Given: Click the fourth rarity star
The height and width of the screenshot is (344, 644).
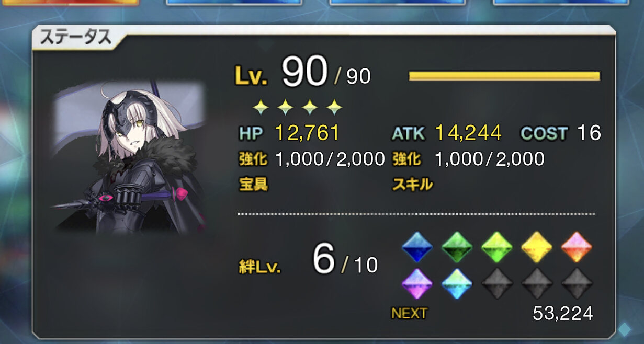Looking at the screenshot, I should 334,108.
